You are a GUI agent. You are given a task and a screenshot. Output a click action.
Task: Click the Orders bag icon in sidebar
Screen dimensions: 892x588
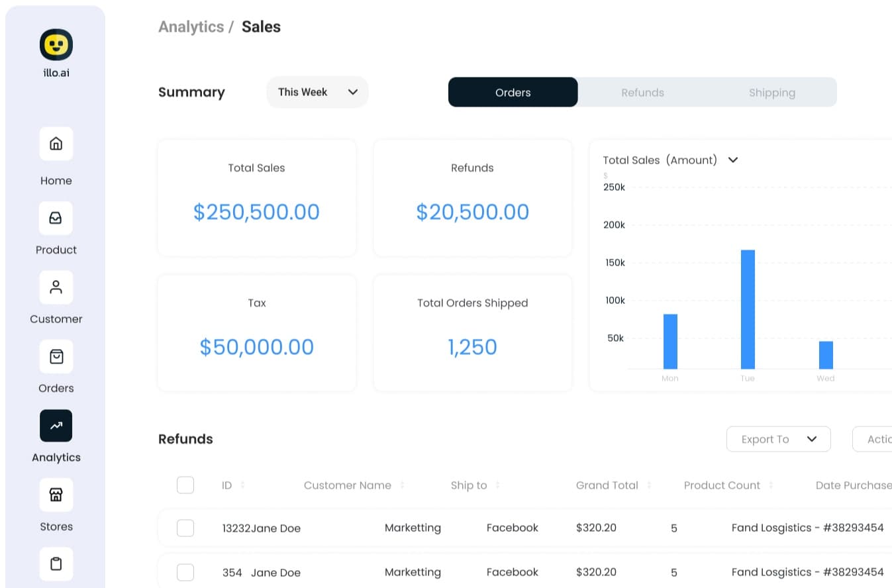point(56,356)
